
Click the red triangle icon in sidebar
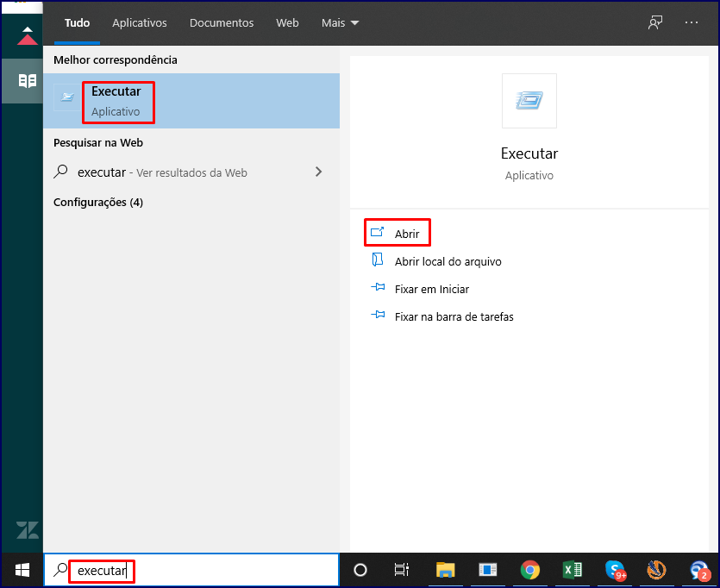pyautogui.click(x=27, y=36)
